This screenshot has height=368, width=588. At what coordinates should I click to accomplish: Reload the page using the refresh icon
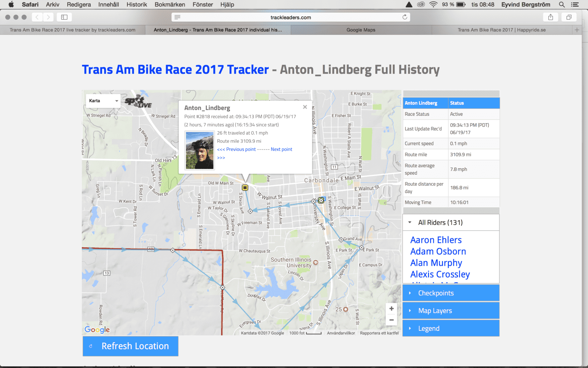[x=405, y=17]
